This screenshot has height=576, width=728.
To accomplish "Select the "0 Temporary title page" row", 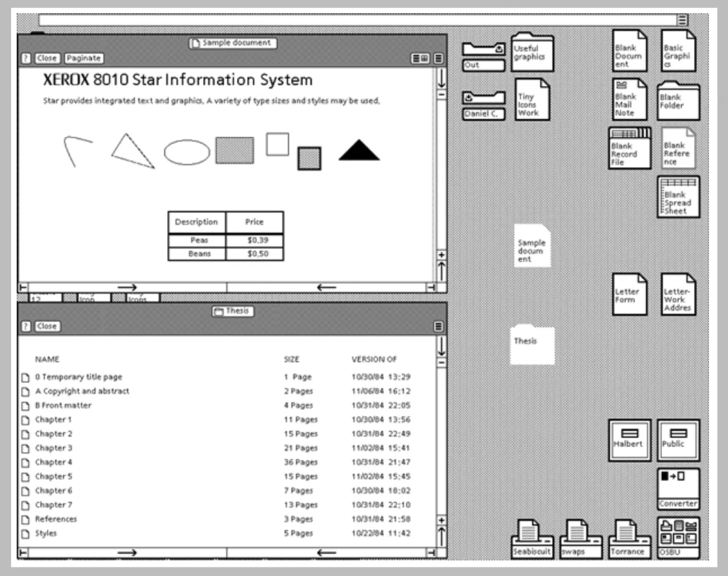I will [x=216, y=377].
